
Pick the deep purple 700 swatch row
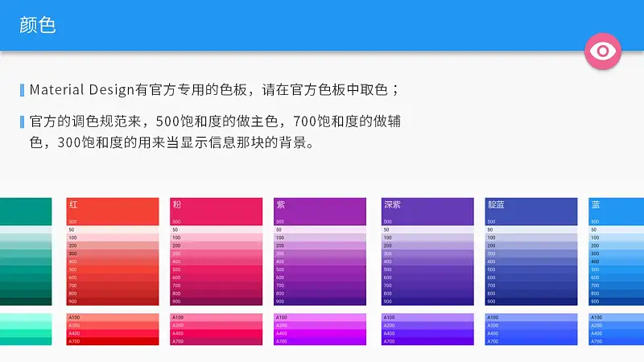(x=427, y=286)
